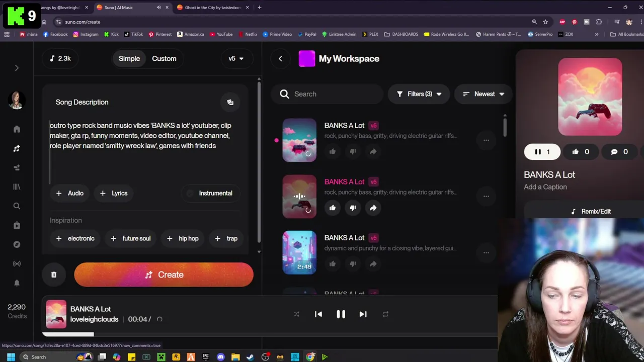Add Audio to the song

click(70, 193)
